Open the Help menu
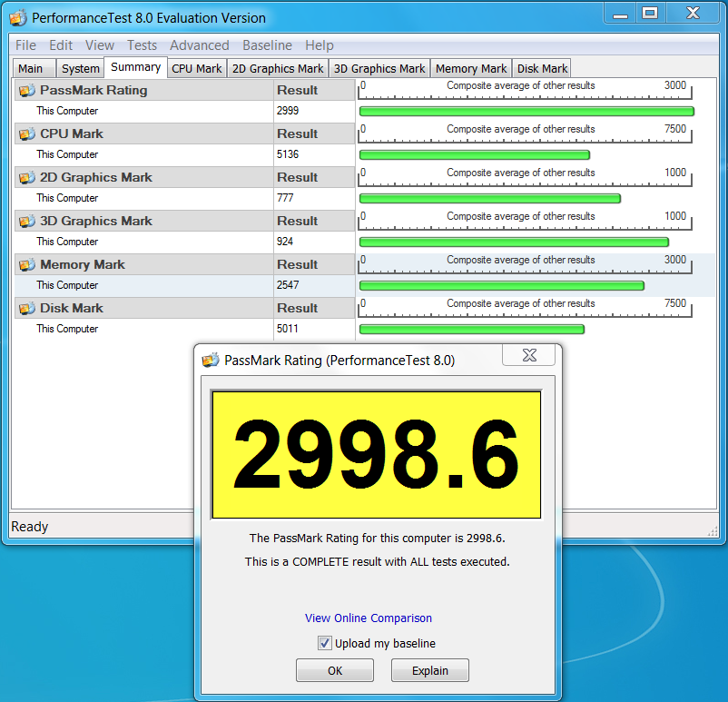Image resolution: width=728 pixels, height=702 pixels. click(x=320, y=45)
